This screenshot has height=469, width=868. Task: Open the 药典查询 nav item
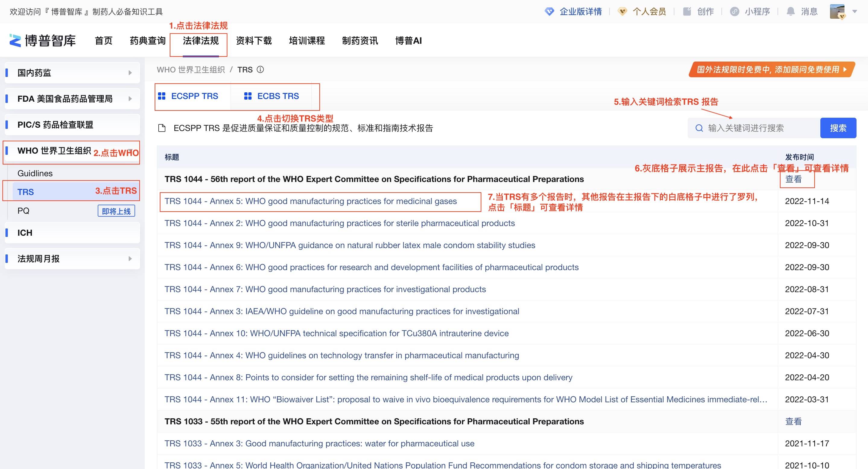148,41
